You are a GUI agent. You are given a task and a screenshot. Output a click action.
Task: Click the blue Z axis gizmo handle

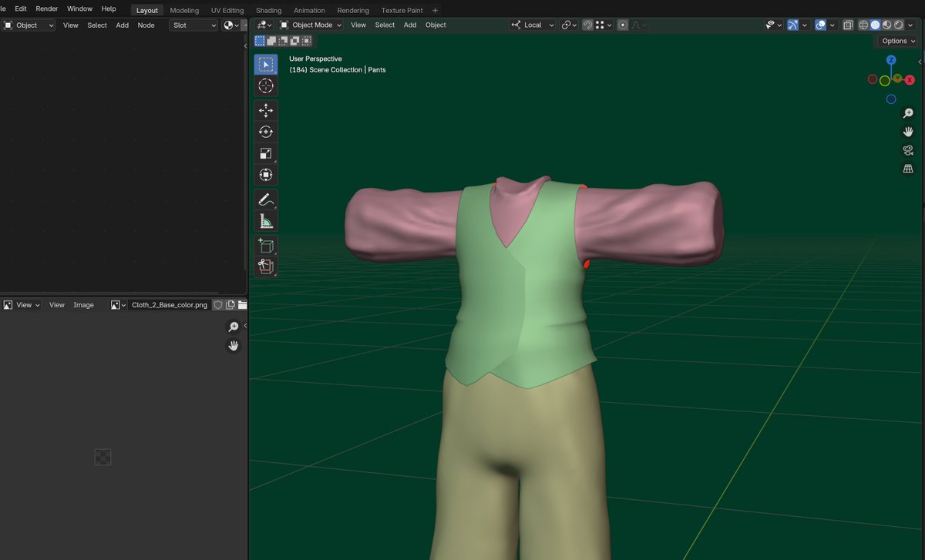[x=891, y=60]
